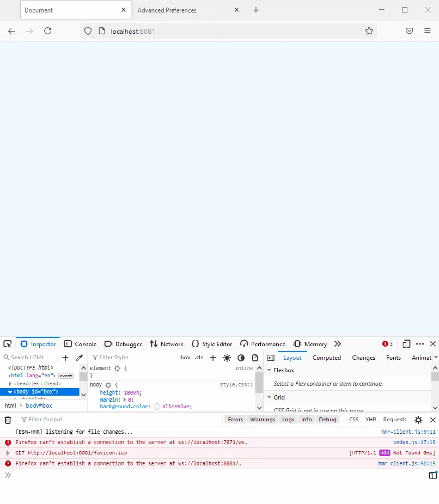Open console settings gear icon
Image resolution: width=439 pixels, height=504 pixels.
click(418, 419)
